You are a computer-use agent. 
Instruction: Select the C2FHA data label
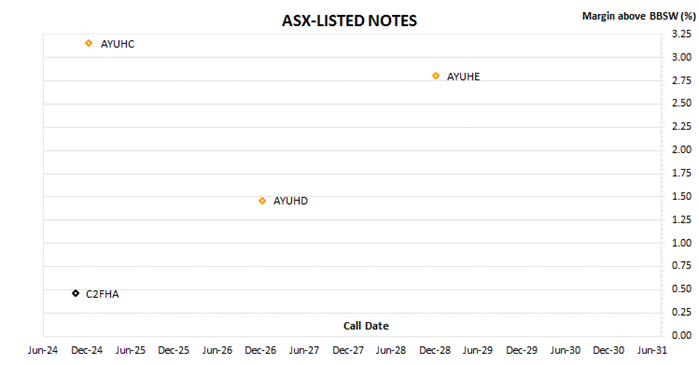click(x=103, y=294)
